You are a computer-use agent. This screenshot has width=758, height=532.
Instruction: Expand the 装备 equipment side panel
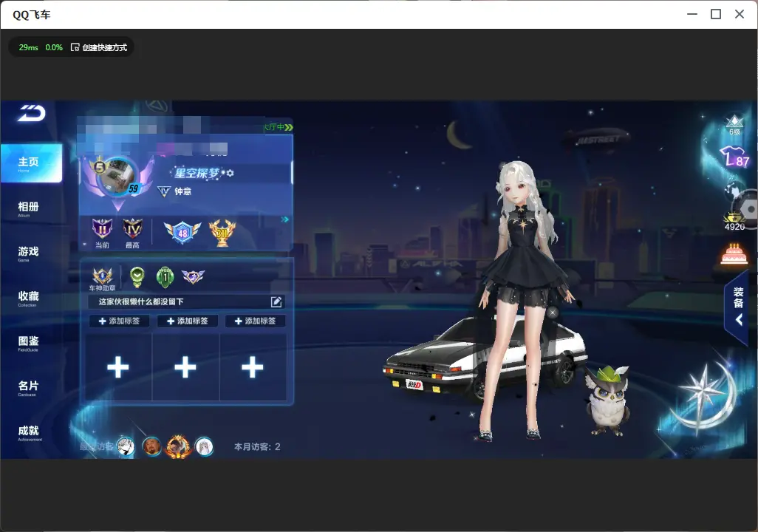coord(738,306)
